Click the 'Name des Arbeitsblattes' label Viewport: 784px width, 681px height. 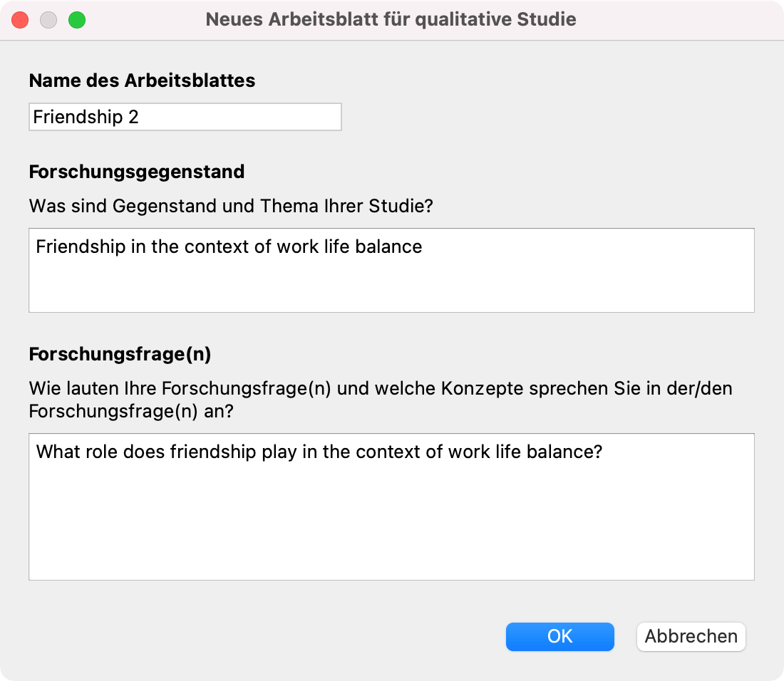pyautogui.click(x=142, y=80)
